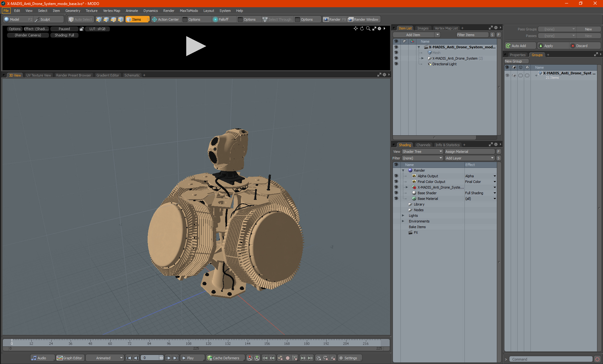This screenshot has height=364, width=603.
Task: Activate Items selection mode
Action: point(137,19)
